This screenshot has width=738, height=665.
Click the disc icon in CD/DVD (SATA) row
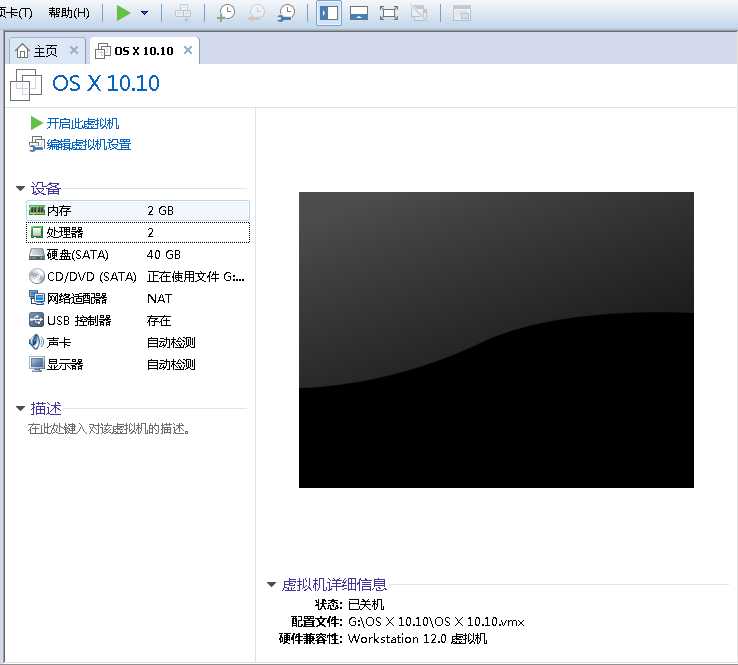coord(36,276)
